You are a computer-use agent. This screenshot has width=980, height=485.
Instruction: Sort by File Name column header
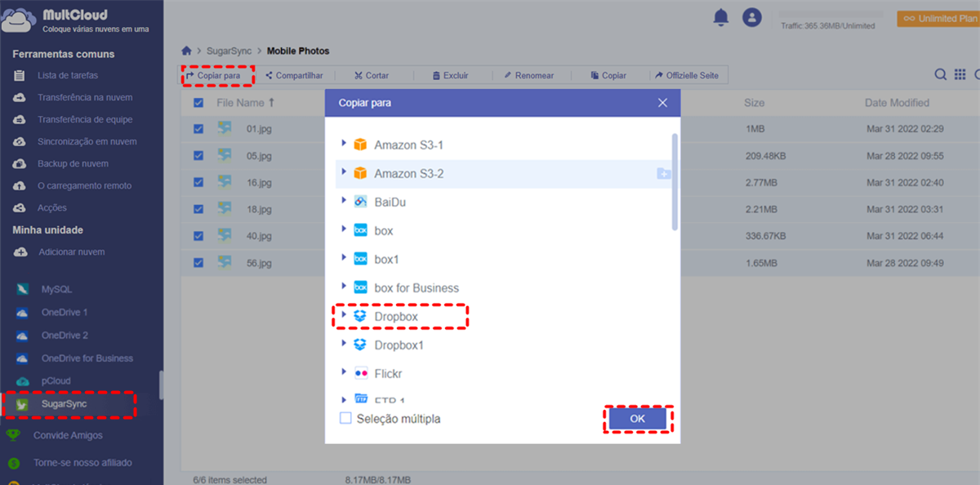(245, 103)
